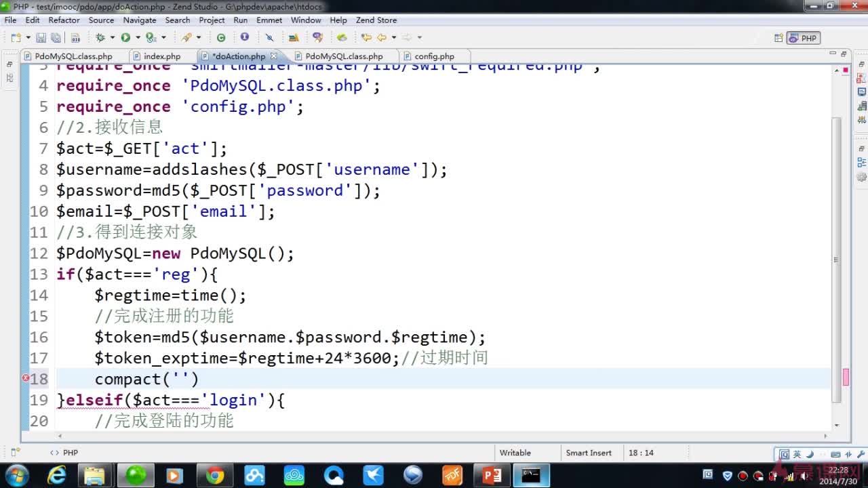Click the Profile run icon
Screen dimensions: 868x488
pyautogui.click(x=151, y=38)
